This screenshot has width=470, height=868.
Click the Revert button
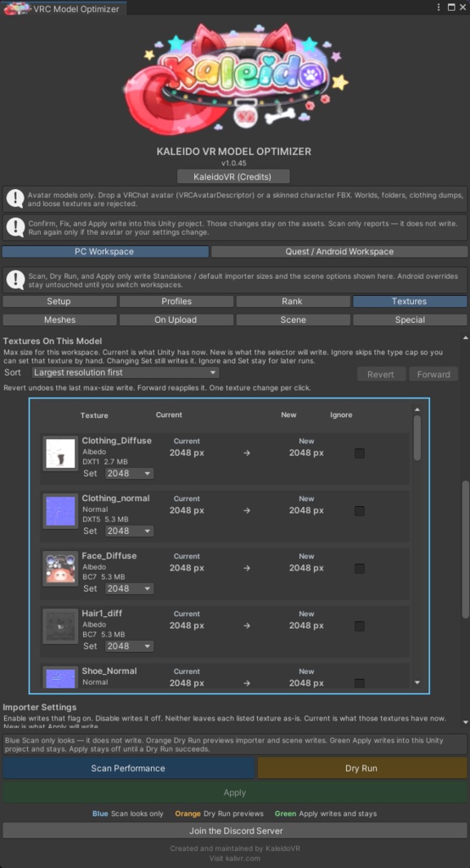[x=381, y=374]
